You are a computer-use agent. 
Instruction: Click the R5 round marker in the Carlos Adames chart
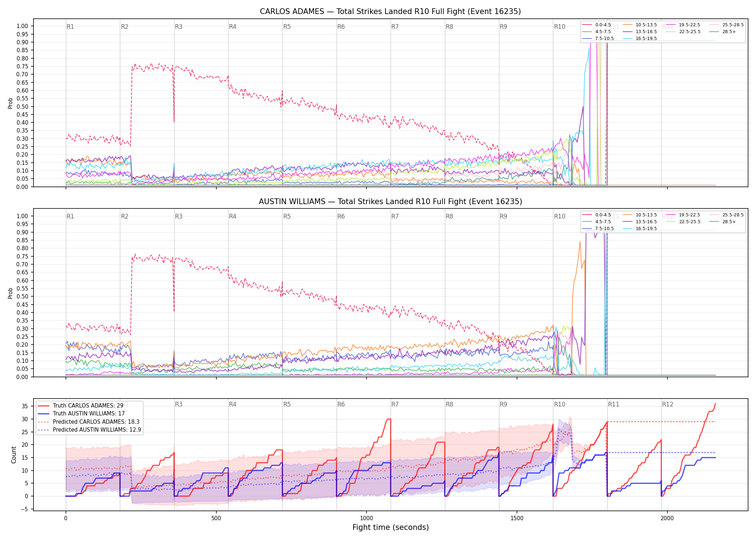287,27
